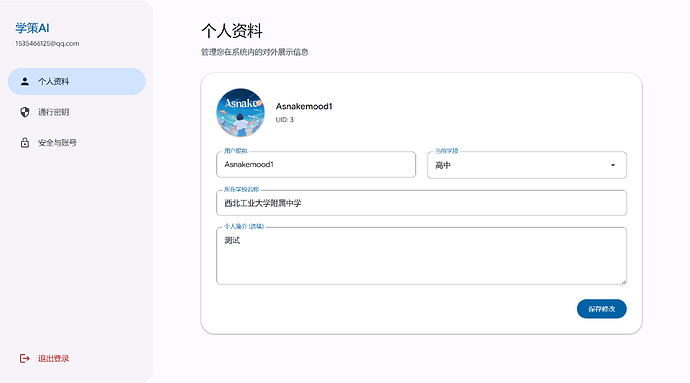Viewport: 690px width, 383px height.
Task: Click the person icon beside 个人资料
Action: pos(25,81)
